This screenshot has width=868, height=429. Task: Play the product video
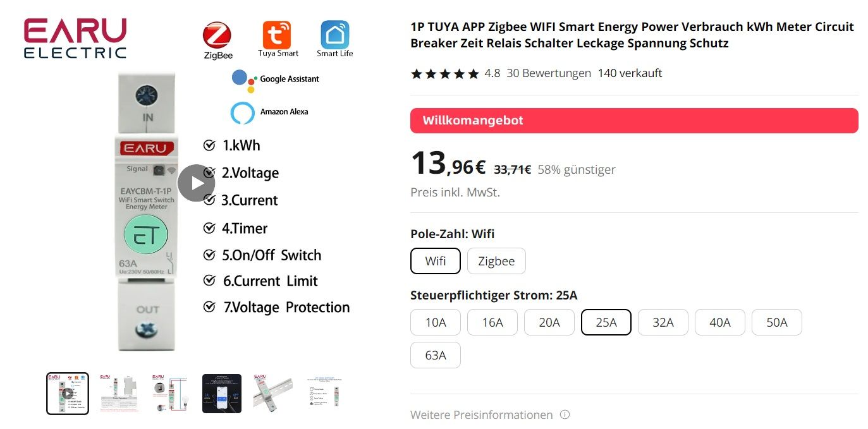pyautogui.click(x=196, y=183)
